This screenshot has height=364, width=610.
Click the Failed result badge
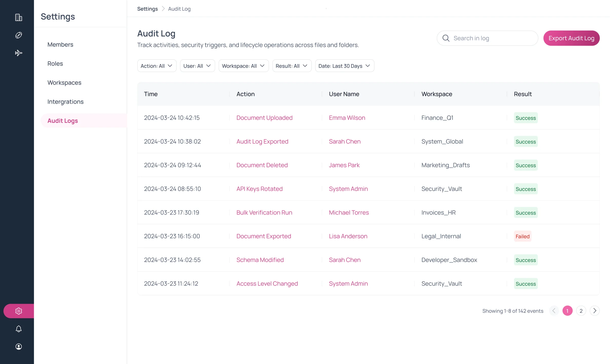coord(523,236)
